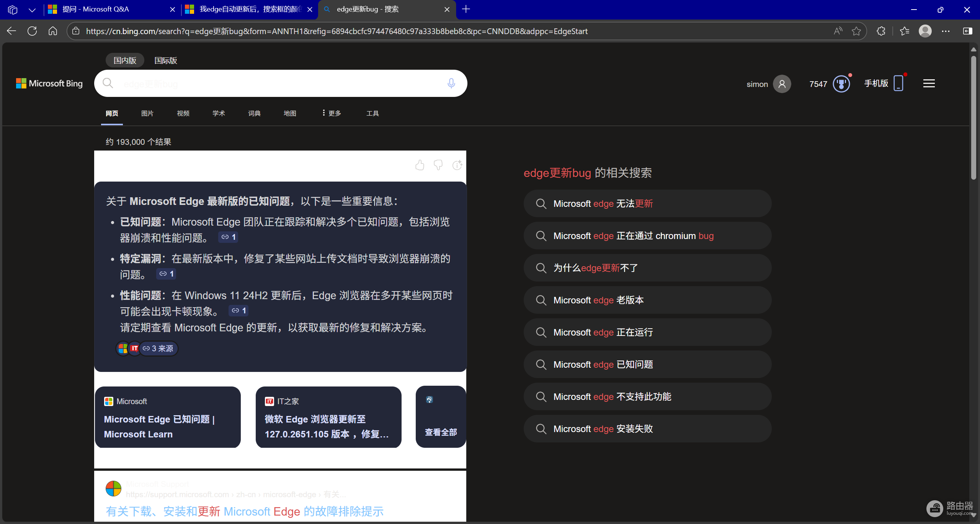Open the 手机版 phone icon

coord(898,83)
